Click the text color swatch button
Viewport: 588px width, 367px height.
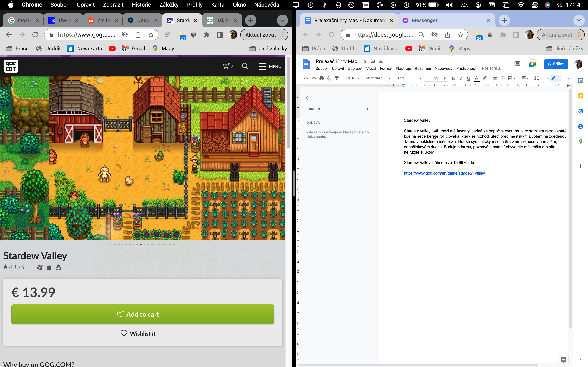coord(477,78)
